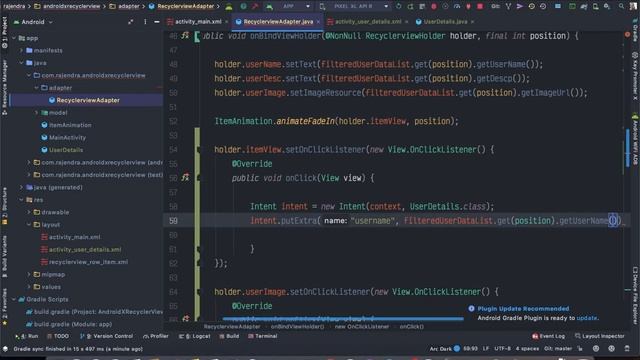Select RecyclerviewAdapter in project tree
640x360 pixels.
point(84,100)
